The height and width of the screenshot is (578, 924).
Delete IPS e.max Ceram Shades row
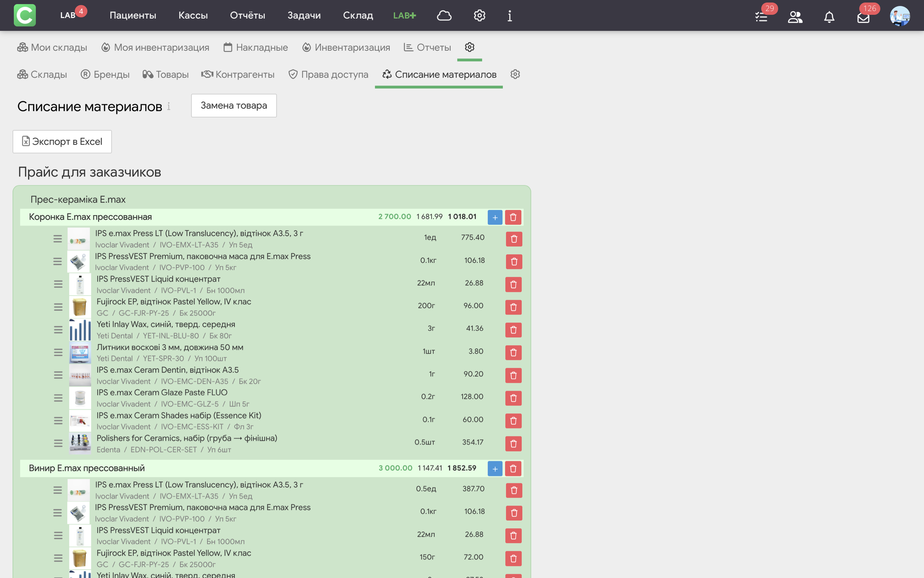coord(514,421)
